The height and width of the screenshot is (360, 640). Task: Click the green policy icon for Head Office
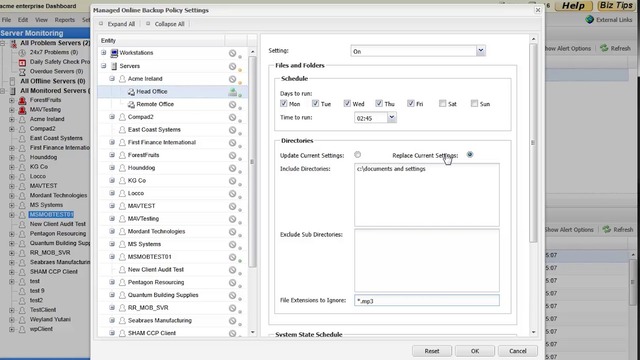[232, 92]
